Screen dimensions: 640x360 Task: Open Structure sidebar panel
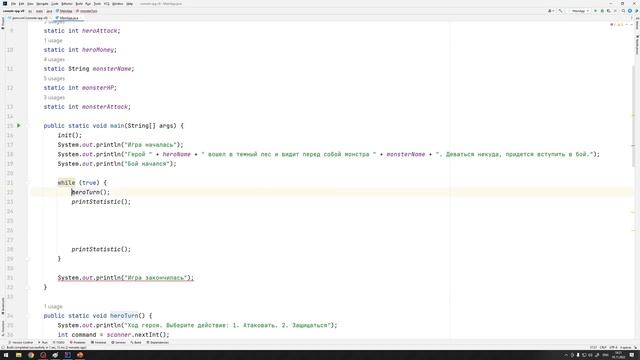coord(3,328)
